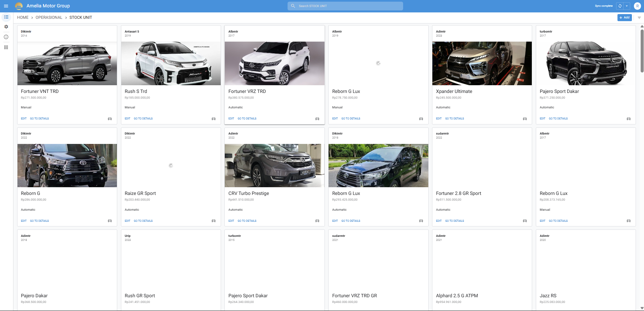644x311 pixels.
Task: Click the Amelia Motor Group logo
Action: pos(18,6)
